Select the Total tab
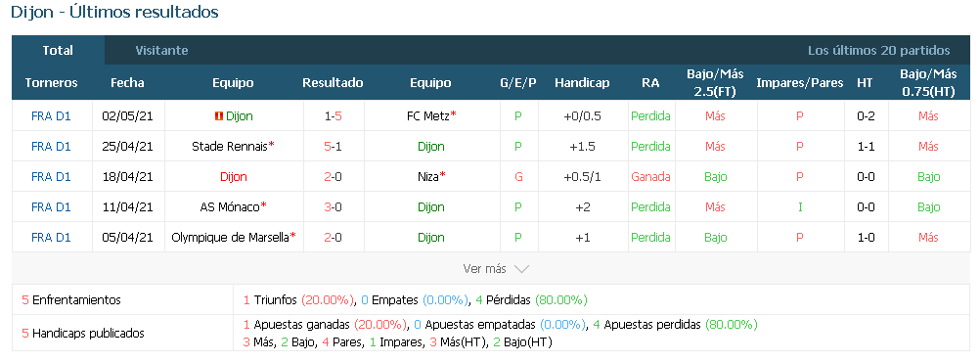Image resolution: width=980 pixels, height=362 pixels. coord(58,51)
